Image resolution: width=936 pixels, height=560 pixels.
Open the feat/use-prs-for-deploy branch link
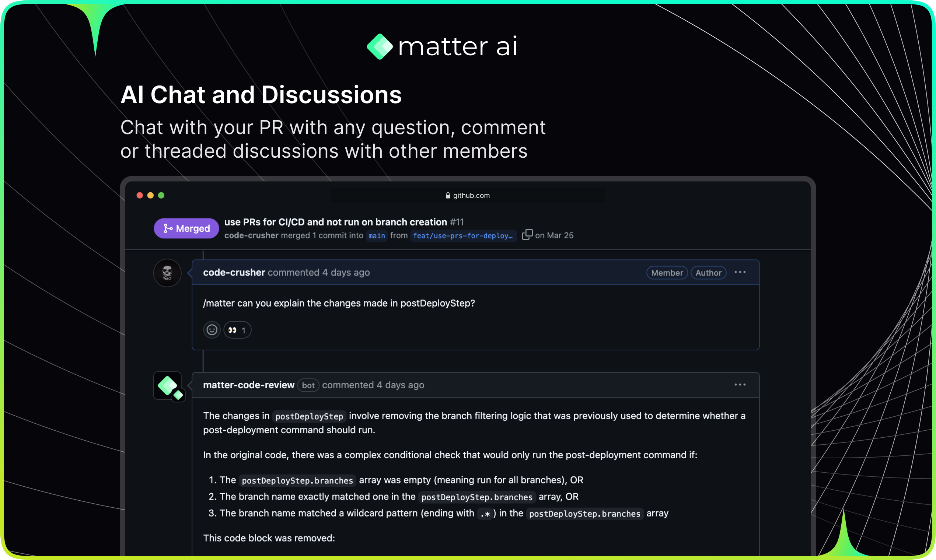[x=463, y=236]
